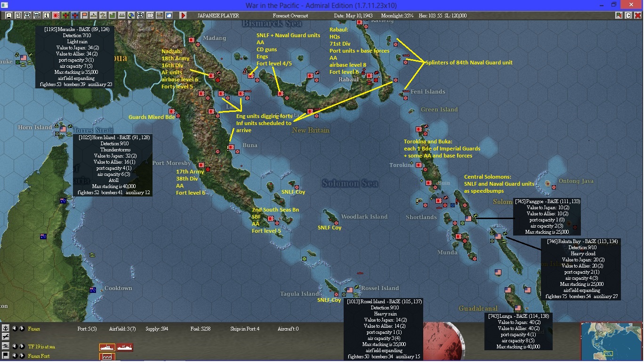Open the window system menu icon in title bar
The image size is (644, 362).
coord(4,4)
